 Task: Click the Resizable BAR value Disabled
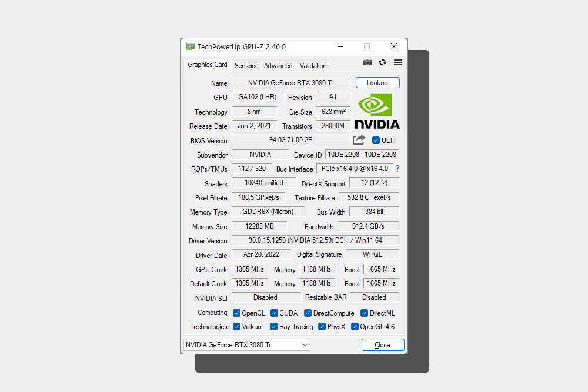(374, 297)
